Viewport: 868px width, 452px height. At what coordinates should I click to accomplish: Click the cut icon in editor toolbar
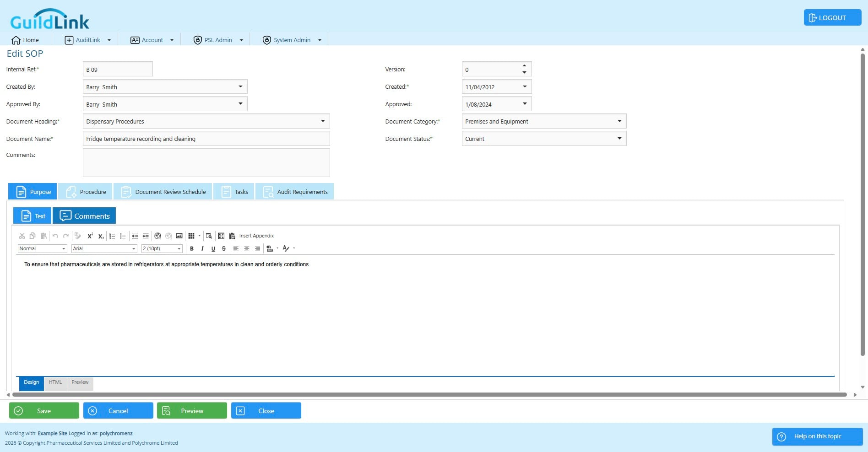tap(22, 236)
